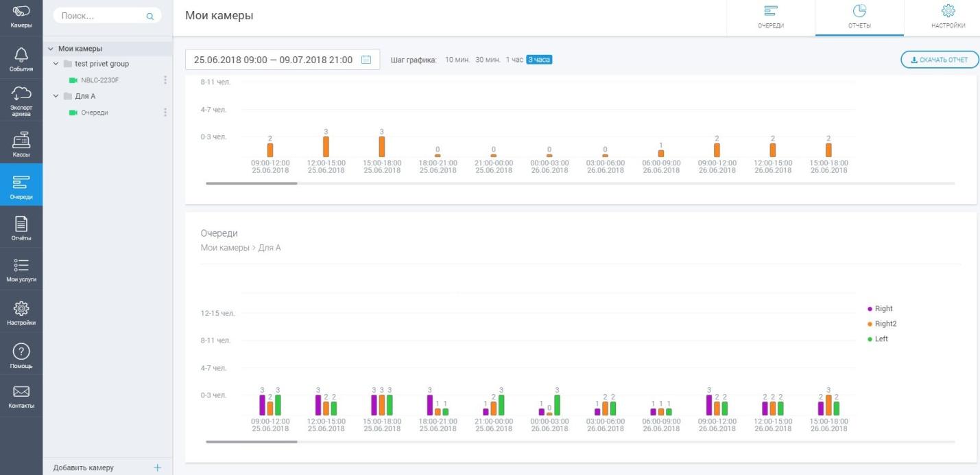Click folder icon of Для А group
This screenshot has width=980, height=475.
pos(67,96)
